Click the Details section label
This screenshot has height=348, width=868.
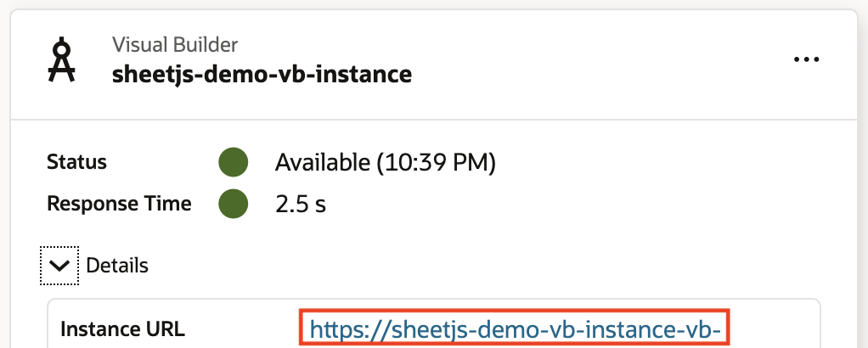tap(117, 266)
